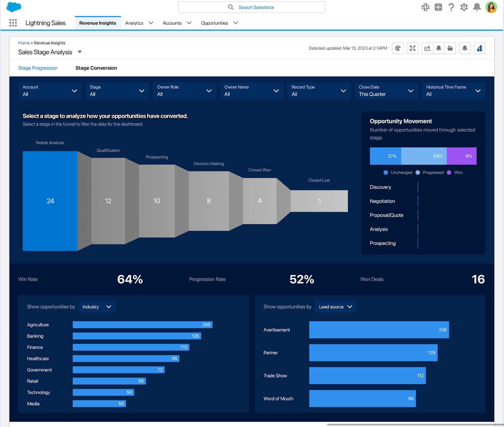The width and height of the screenshot is (504, 427).
Task: Click the Progressed legend dot
Action: (x=418, y=173)
